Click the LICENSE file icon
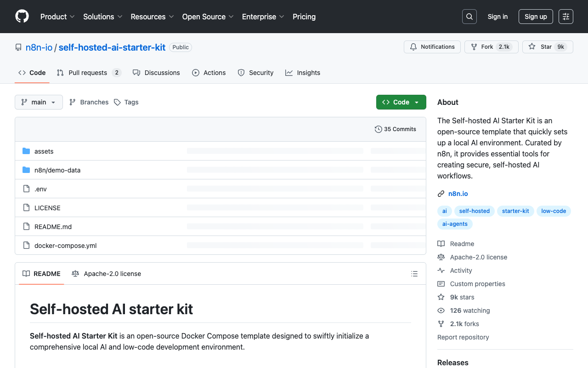 [x=26, y=208]
